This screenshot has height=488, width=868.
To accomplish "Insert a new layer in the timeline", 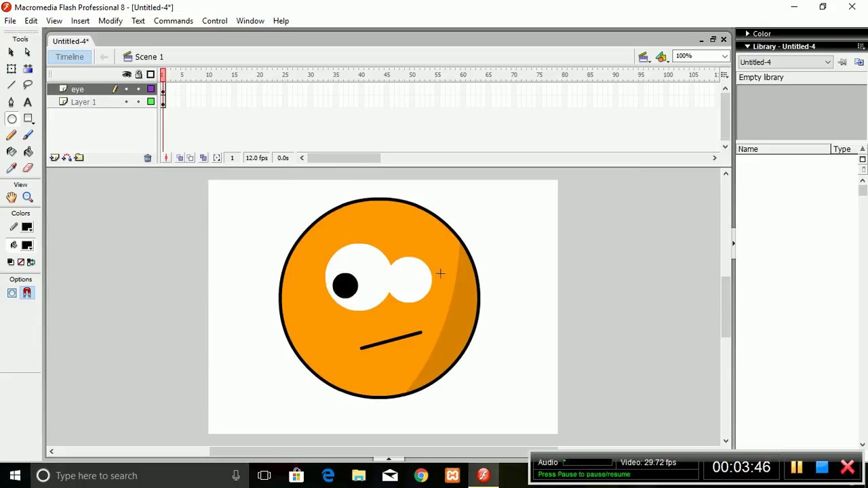I will 54,157.
